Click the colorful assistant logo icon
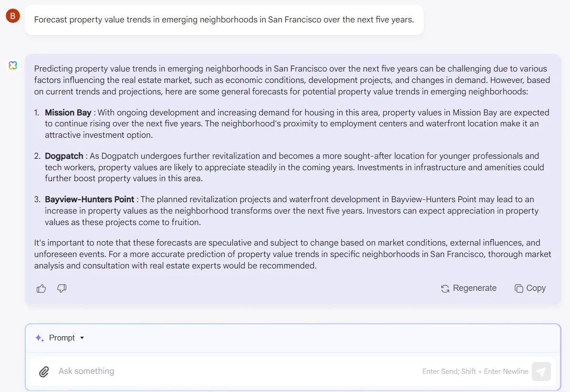Screen dimensions: 570x392 pyautogui.click(x=13, y=65)
